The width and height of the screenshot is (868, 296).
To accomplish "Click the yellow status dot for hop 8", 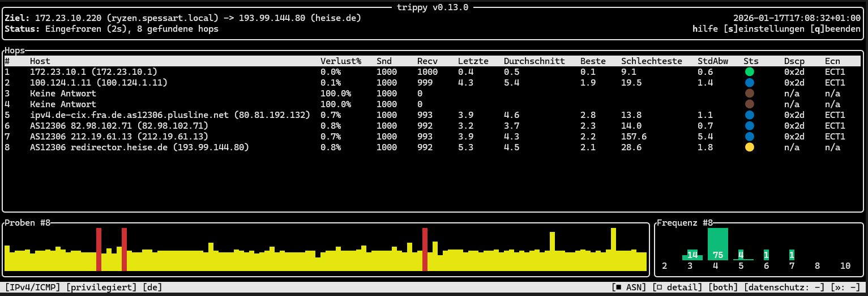I will click(750, 147).
